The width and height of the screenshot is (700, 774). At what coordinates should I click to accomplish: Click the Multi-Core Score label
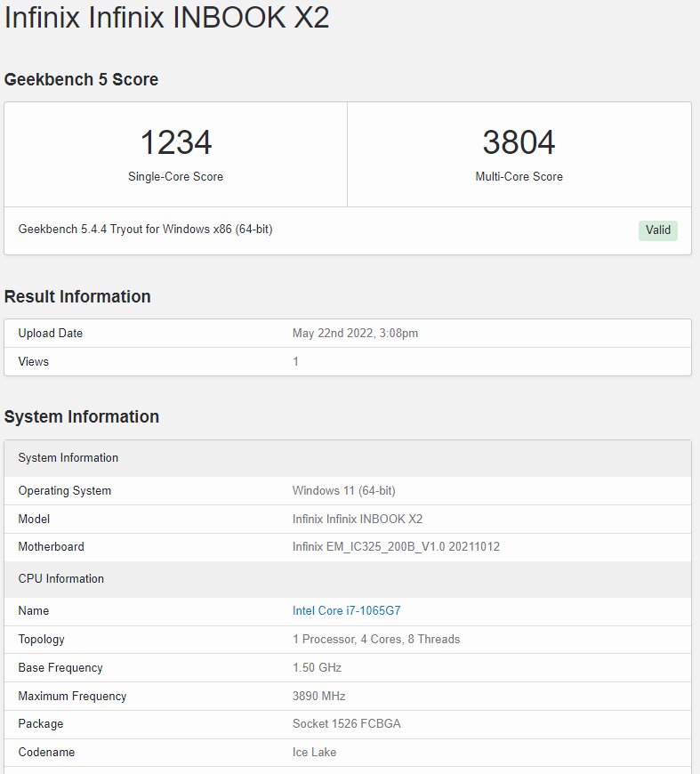519,177
